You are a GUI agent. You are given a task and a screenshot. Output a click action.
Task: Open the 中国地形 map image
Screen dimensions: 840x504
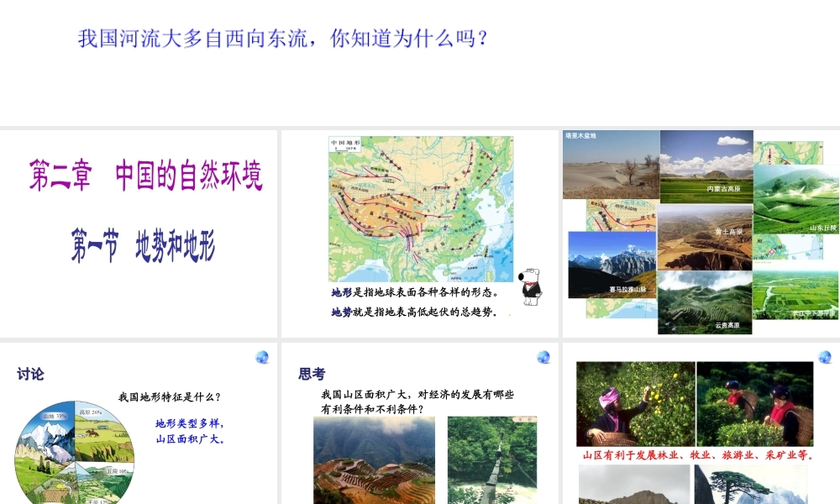coord(421,209)
